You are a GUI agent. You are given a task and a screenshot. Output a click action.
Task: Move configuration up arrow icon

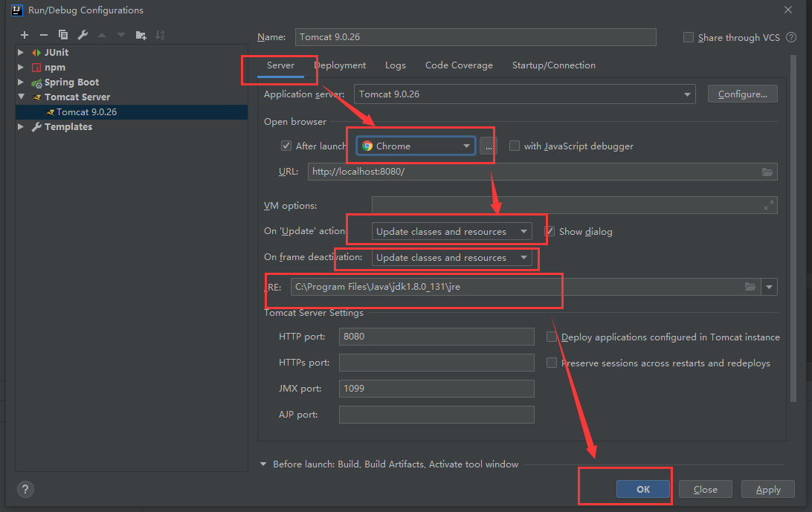[102, 35]
